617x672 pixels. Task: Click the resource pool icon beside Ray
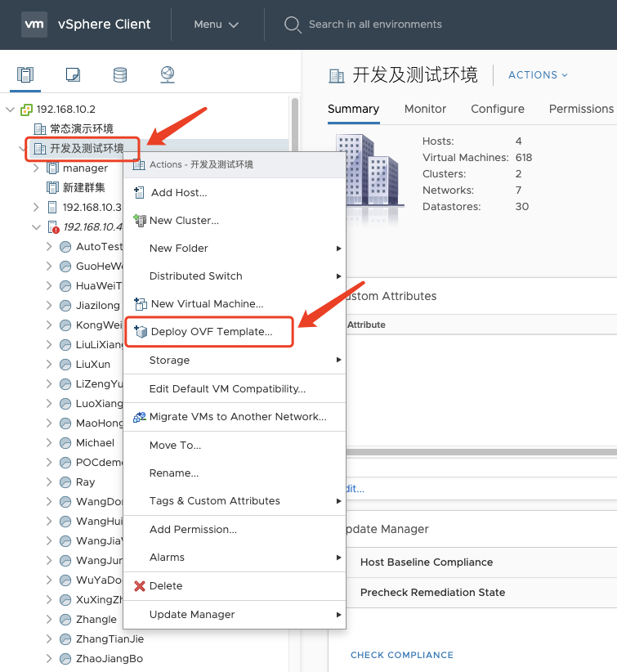coord(65,482)
